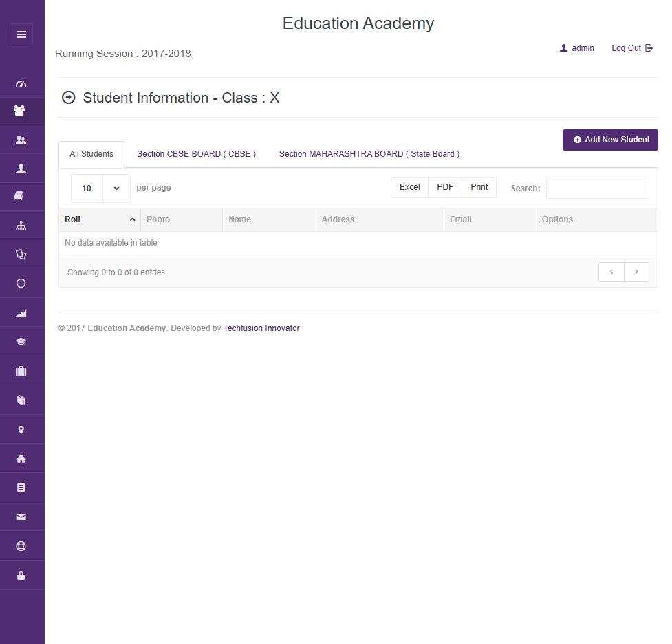
Task: Click the circled arrow beside Student Information
Action: 69,98
